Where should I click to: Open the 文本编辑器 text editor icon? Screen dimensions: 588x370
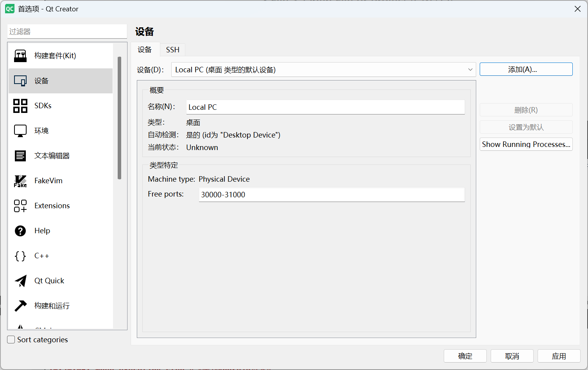click(x=20, y=156)
